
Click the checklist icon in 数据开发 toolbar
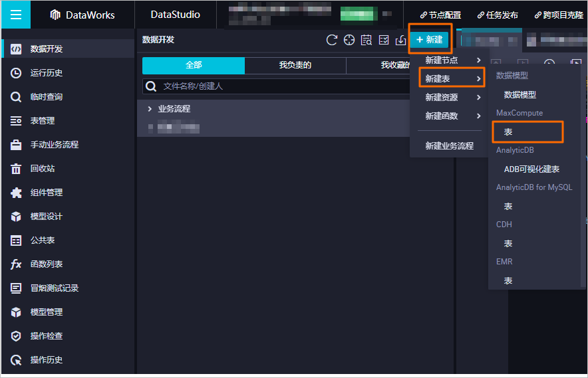384,40
